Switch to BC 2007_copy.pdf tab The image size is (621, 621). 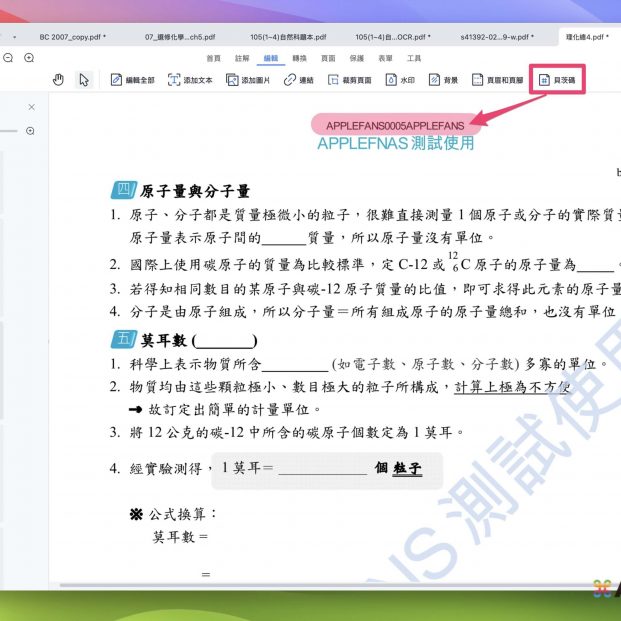point(70,36)
